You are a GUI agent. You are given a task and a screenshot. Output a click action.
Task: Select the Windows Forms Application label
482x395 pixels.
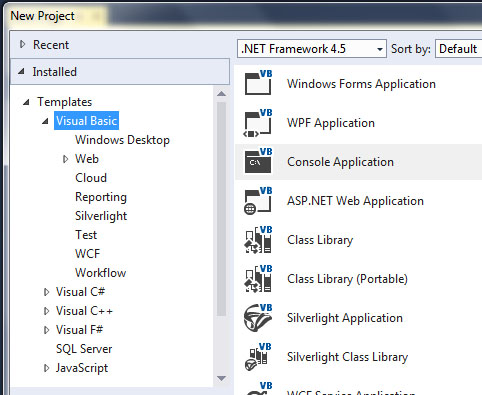tap(361, 84)
